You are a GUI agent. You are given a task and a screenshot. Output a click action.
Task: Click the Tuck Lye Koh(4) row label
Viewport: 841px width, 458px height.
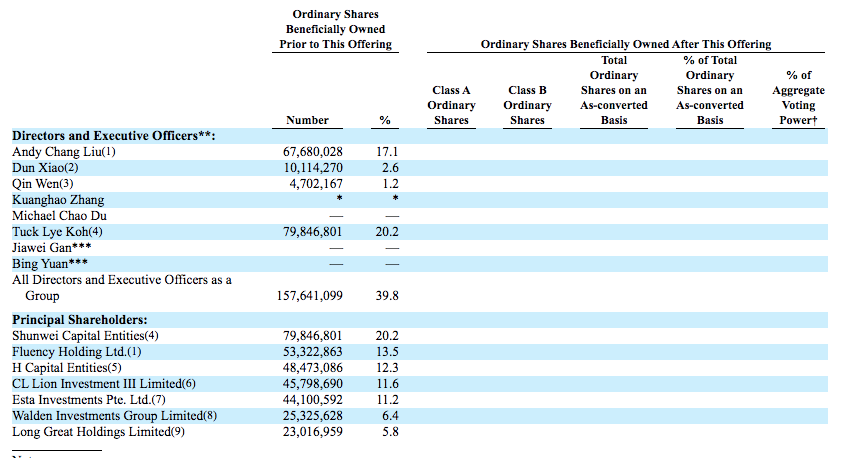coord(57,232)
